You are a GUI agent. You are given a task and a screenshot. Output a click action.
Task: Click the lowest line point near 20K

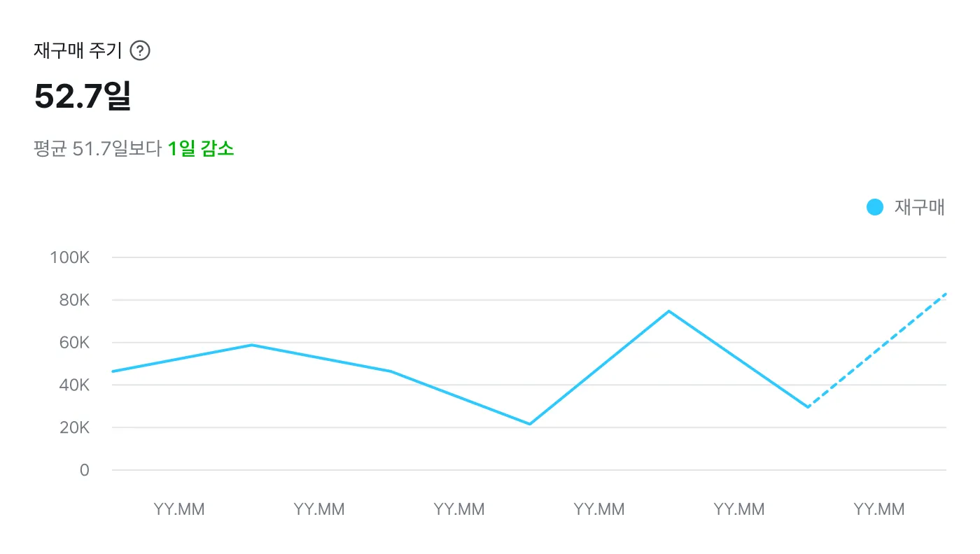coord(530,424)
